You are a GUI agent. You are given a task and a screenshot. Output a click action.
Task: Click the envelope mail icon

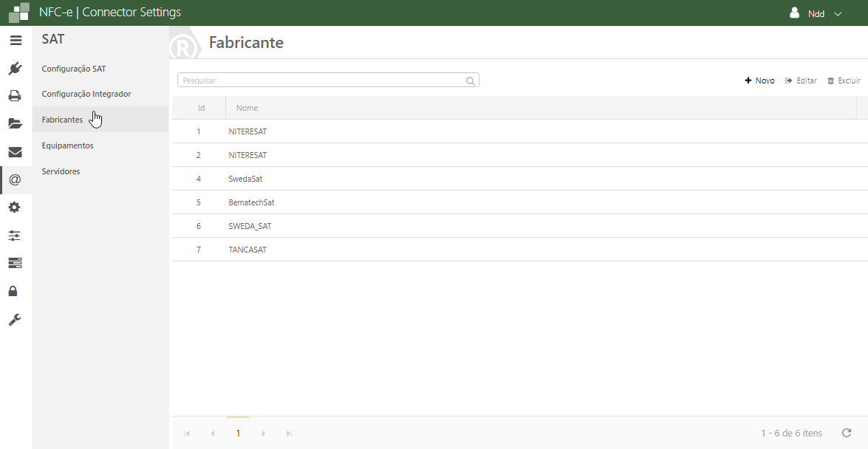point(15,152)
